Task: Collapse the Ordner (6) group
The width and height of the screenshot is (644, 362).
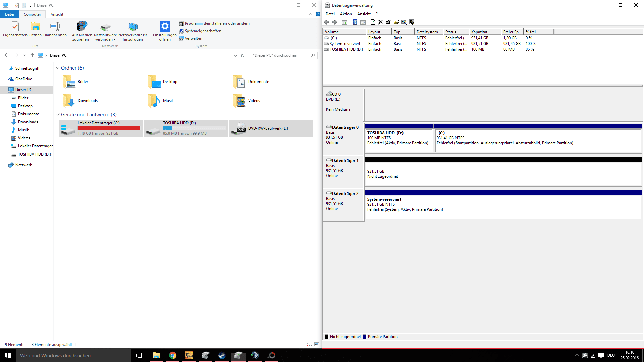Action: [58, 68]
